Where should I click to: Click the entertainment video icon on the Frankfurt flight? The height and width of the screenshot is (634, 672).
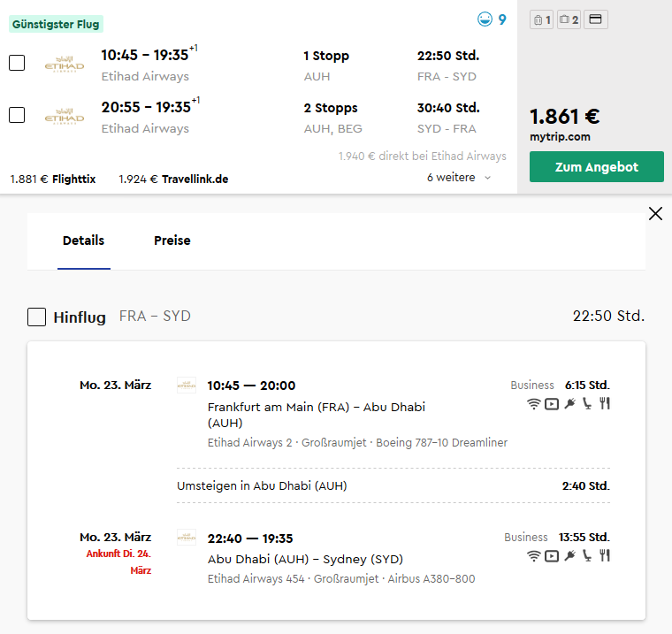click(x=552, y=404)
